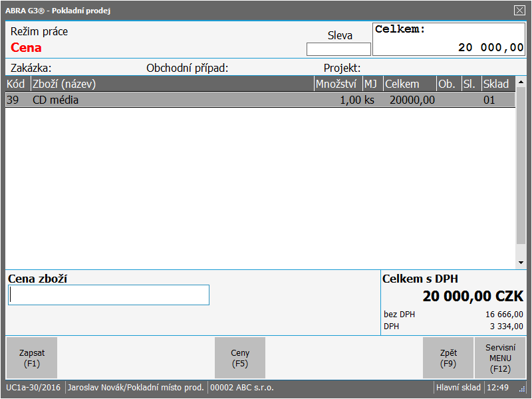Go back with Zpět (F9)

[448, 358]
